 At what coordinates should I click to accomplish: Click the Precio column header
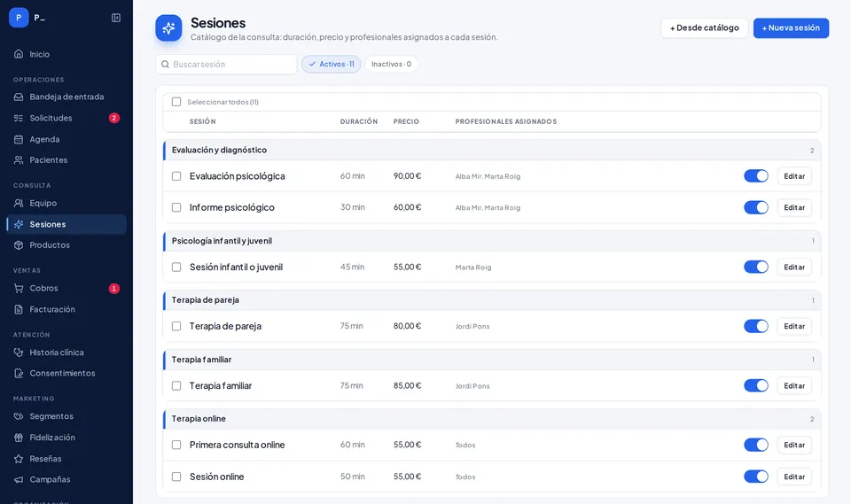[x=406, y=121]
